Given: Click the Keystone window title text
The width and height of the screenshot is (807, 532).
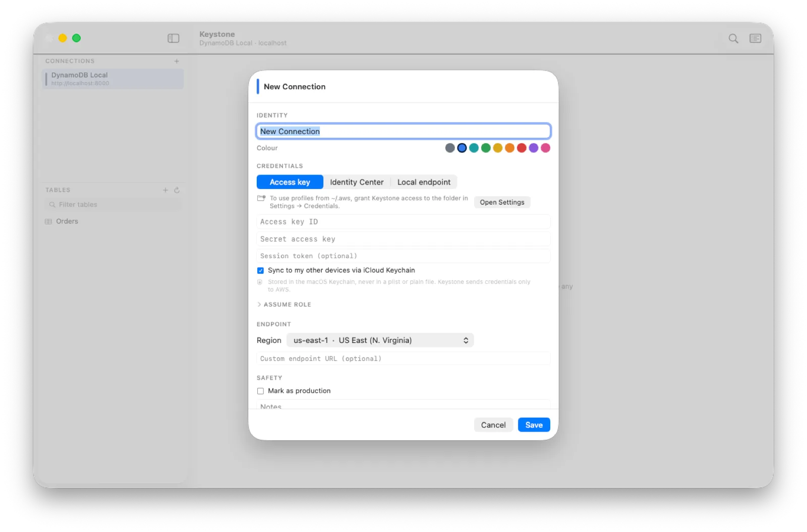Looking at the screenshot, I should (x=217, y=34).
